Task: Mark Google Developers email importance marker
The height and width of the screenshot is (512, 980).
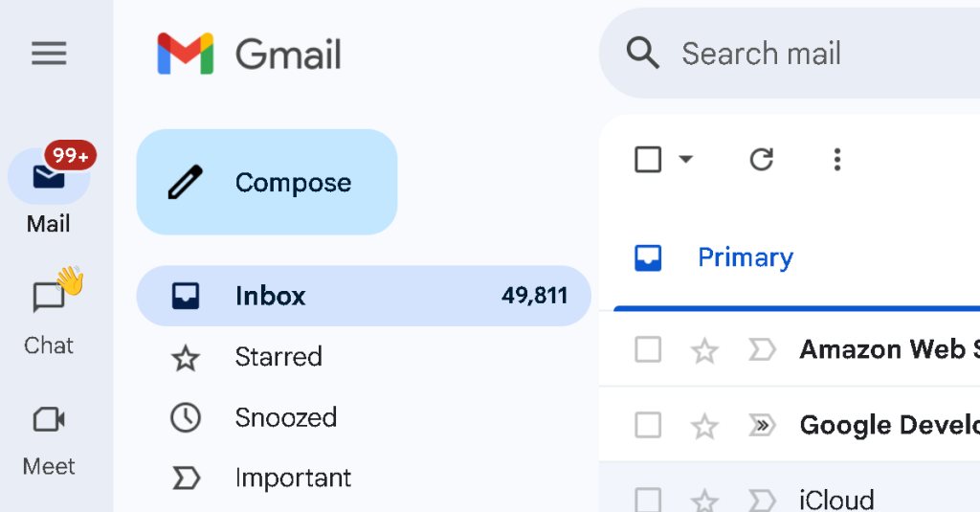Action: point(762,426)
